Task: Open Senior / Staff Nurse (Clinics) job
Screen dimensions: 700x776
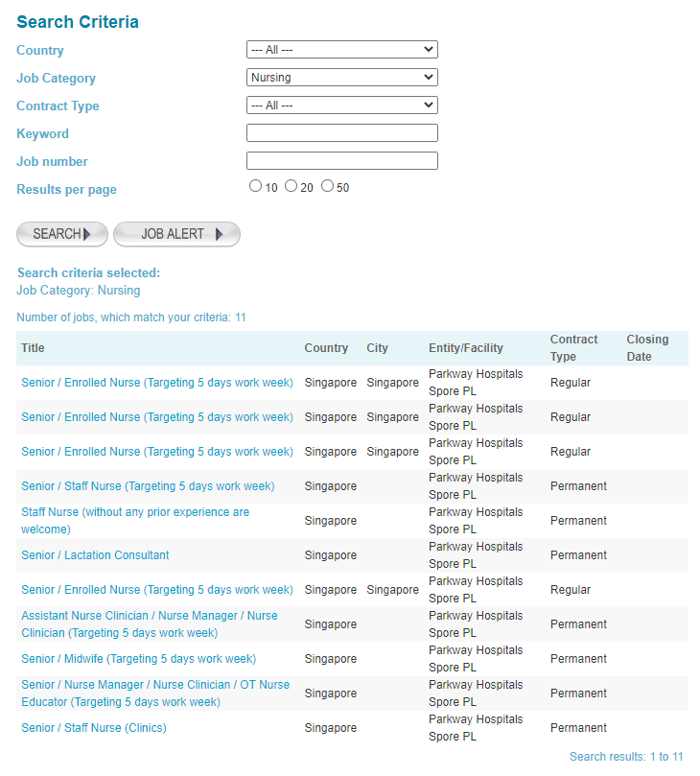Action: pyautogui.click(x=94, y=728)
